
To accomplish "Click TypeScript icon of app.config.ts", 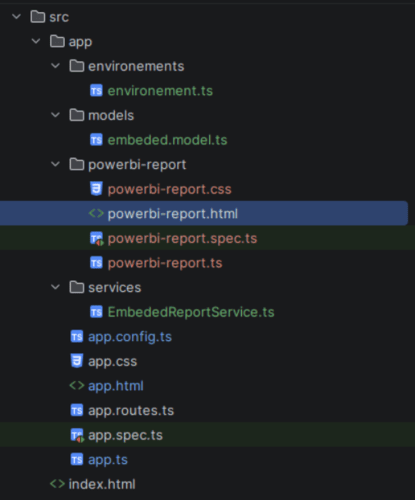I will pos(77,337).
